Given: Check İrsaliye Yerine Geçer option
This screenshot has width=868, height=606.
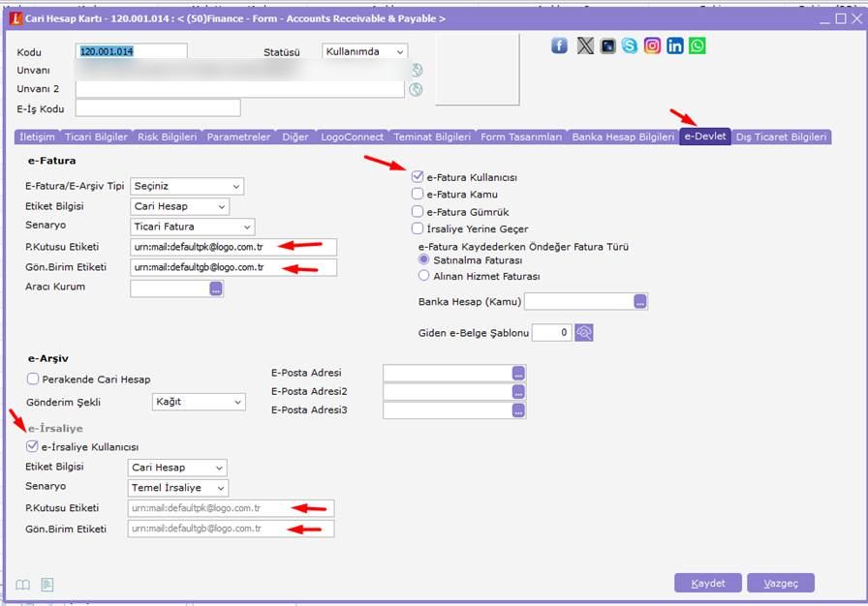Looking at the screenshot, I should coord(418,228).
